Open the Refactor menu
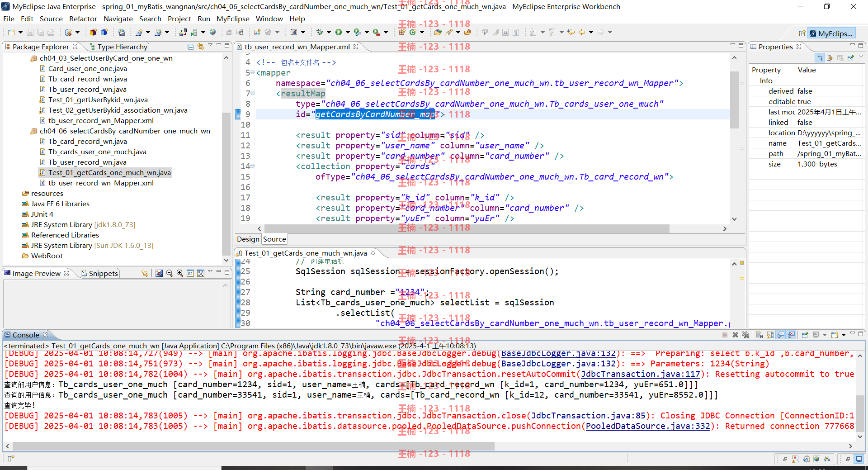Image resolution: width=868 pixels, height=470 pixels. [83, 19]
